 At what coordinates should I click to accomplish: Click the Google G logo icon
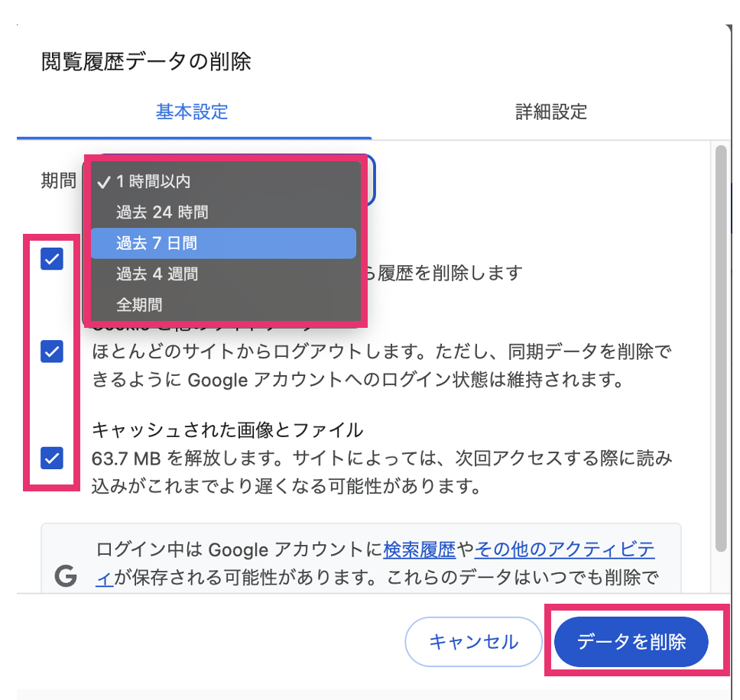click(66, 575)
